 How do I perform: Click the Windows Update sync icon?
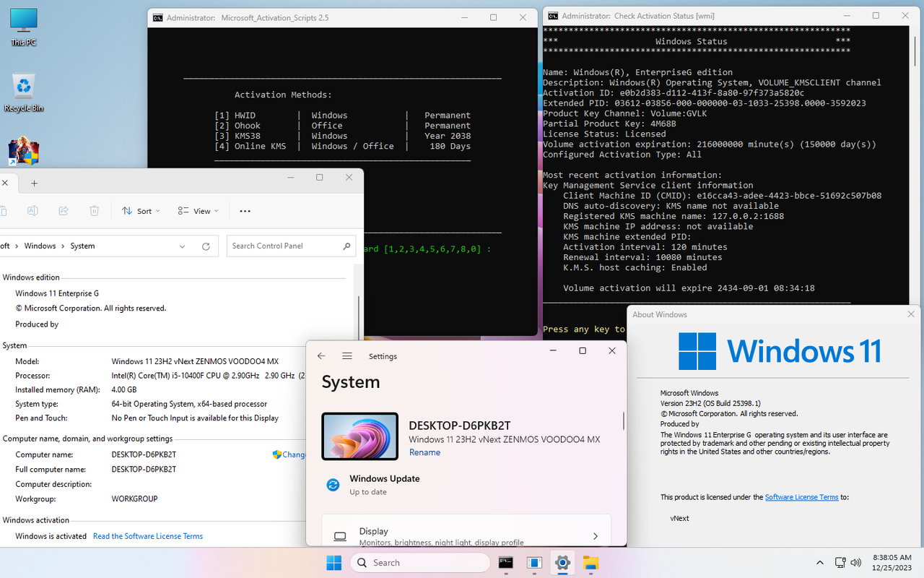point(333,485)
